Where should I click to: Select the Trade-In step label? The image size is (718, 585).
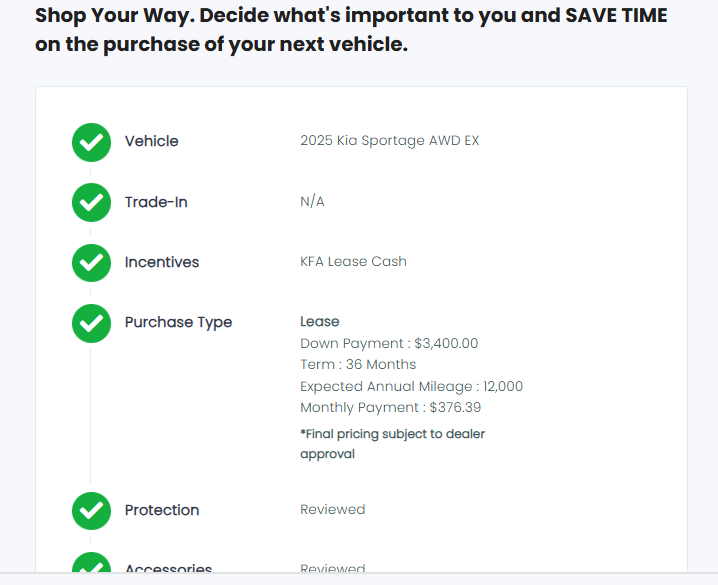156,202
